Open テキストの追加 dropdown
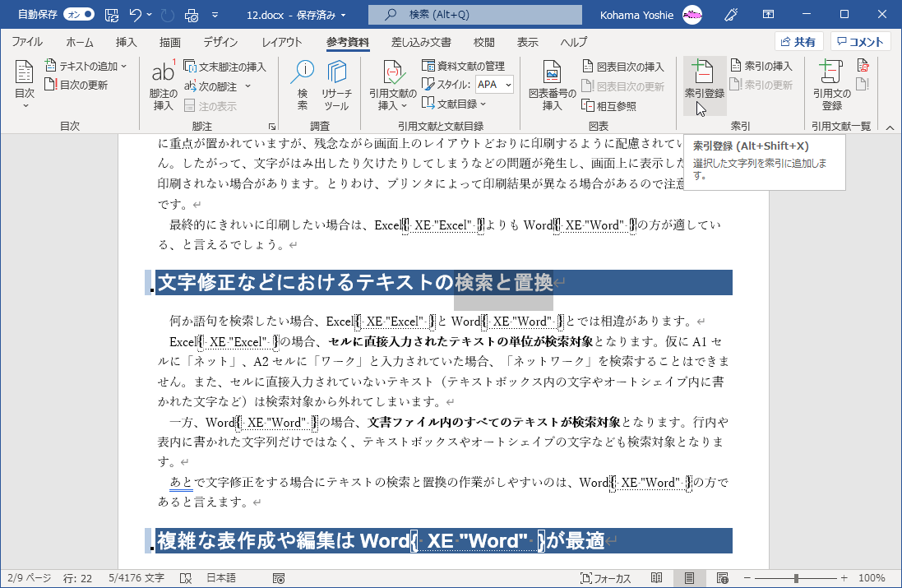The width and height of the screenshot is (902, 588). click(x=86, y=66)
